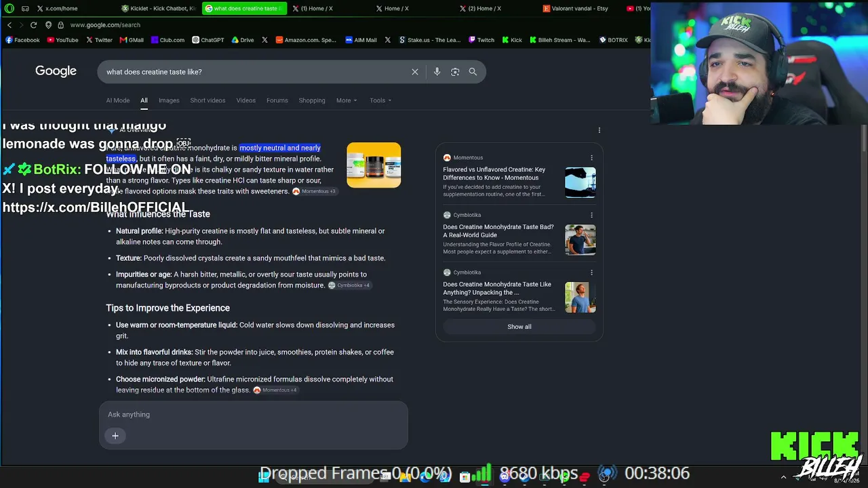Image resolution: width=868 pixels, height=488 pixels.
Task: Switch to the x.com/home browser tab
Action: point(73,8)
